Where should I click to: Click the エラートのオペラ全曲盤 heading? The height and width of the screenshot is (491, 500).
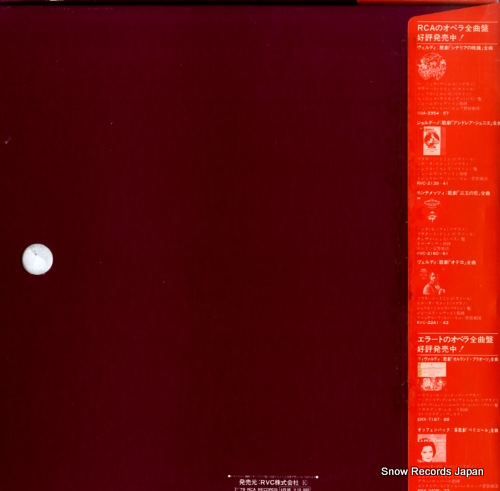[455, 339]
